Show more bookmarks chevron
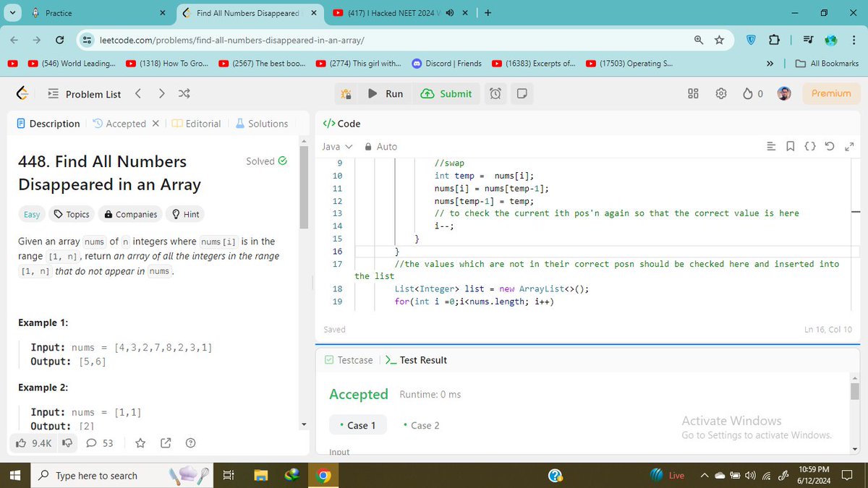 (771, 64)
